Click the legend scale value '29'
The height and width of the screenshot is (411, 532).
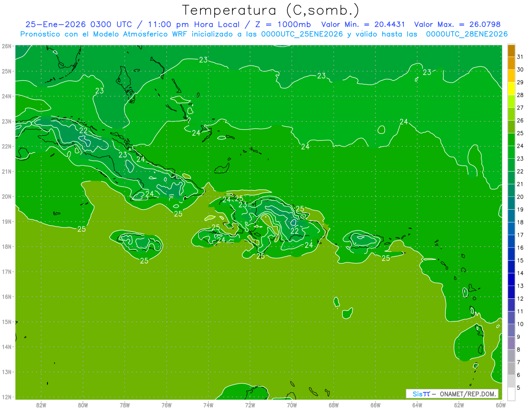point(520,82)
